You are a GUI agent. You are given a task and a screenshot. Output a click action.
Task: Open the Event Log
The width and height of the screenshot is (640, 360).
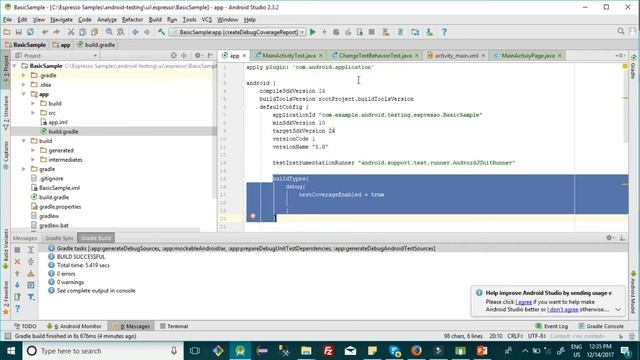point(551,326)
